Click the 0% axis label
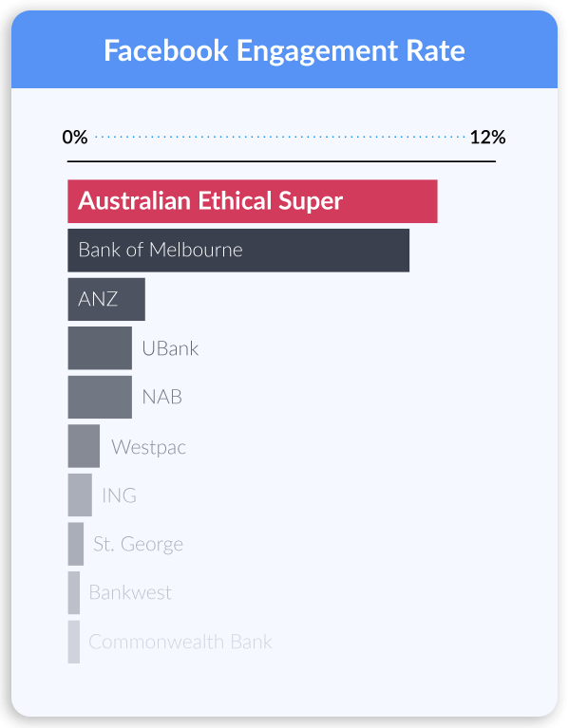This screenshot has width=569, height=728. coord(75,137)
